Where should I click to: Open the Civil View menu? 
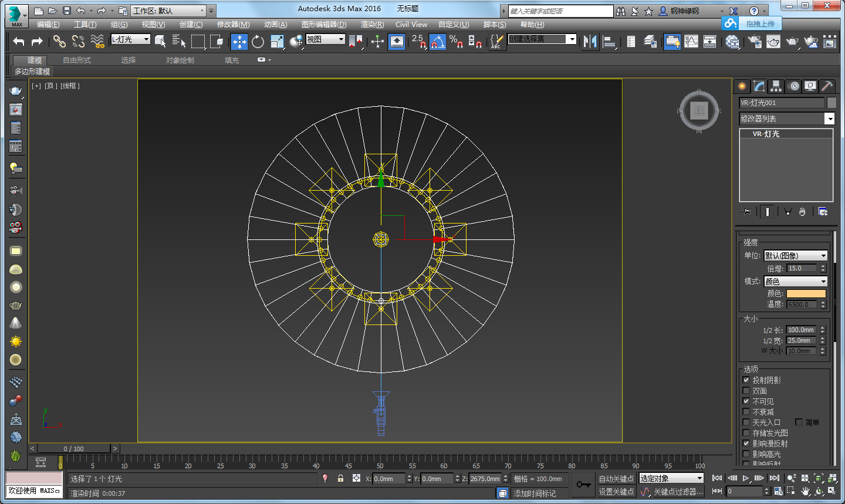411,25
